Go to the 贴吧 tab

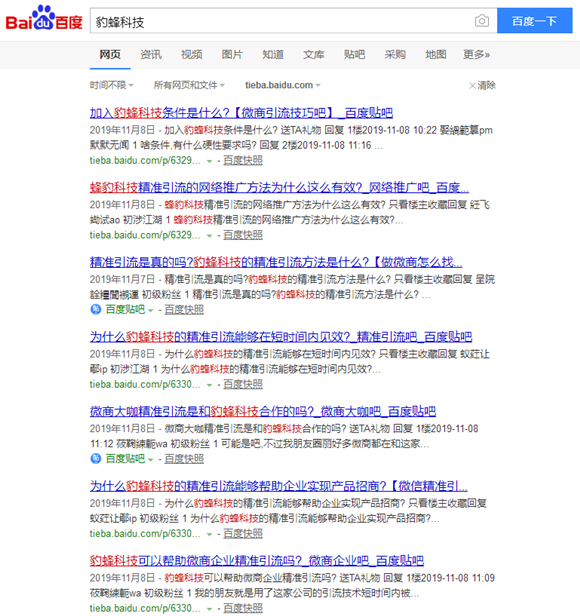(x=354, y=55)
